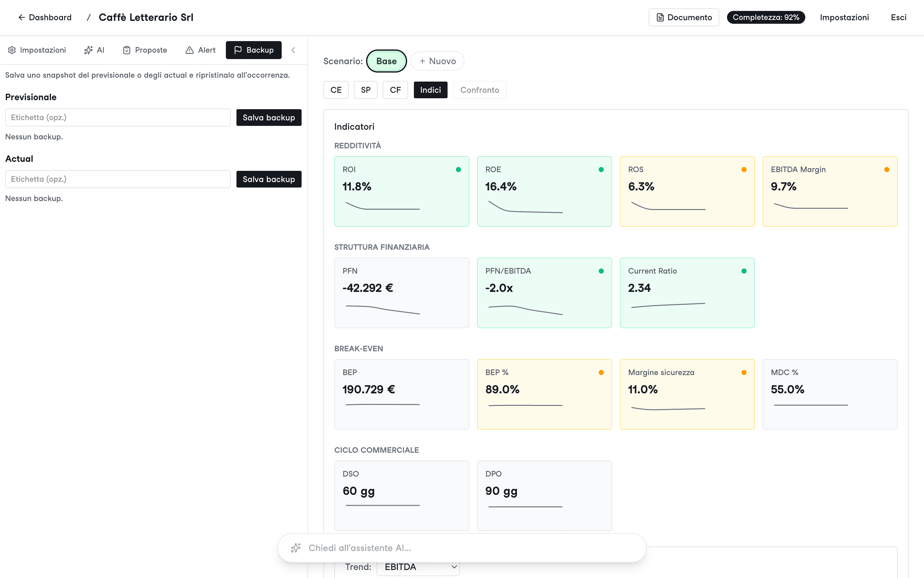The height and width of the screenshot is (578, 924).
Task: Click the green status dot on ROI
Action: pos(458,169)
